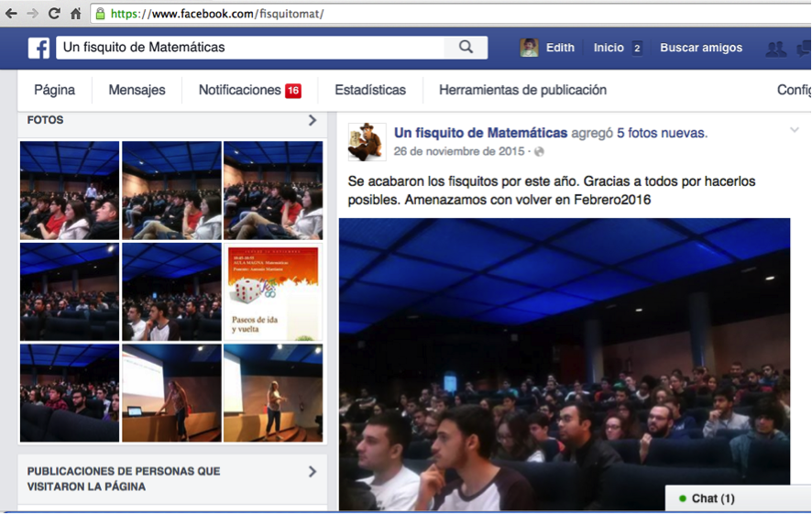
Task: Click the browser back arrow
Action: click(x=11, y=14)
